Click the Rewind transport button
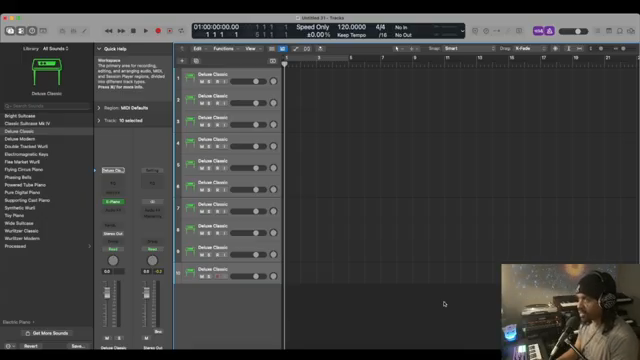 [x=109, y=31]
